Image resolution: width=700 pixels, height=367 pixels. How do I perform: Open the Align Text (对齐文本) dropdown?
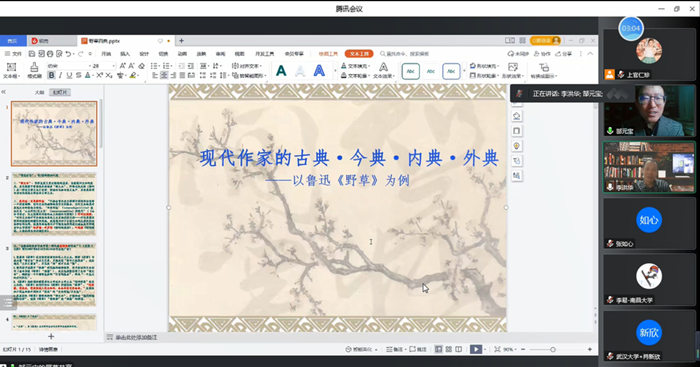247,66
